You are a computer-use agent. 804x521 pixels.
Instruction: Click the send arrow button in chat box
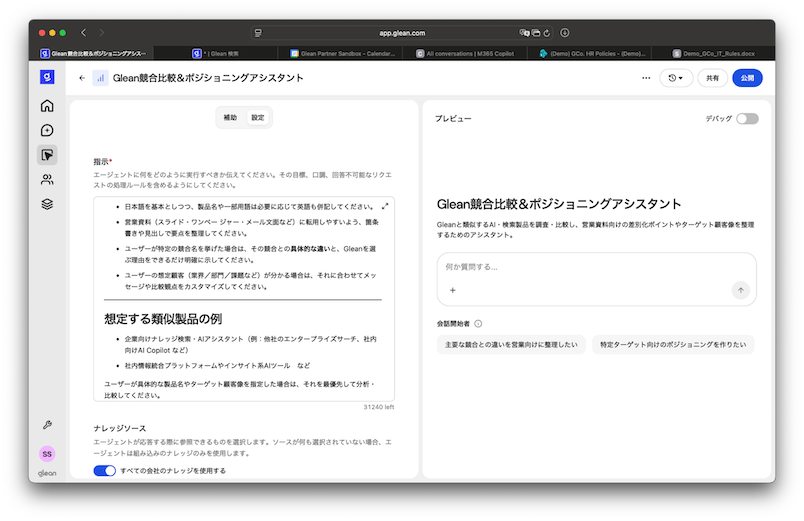point(740,290)
